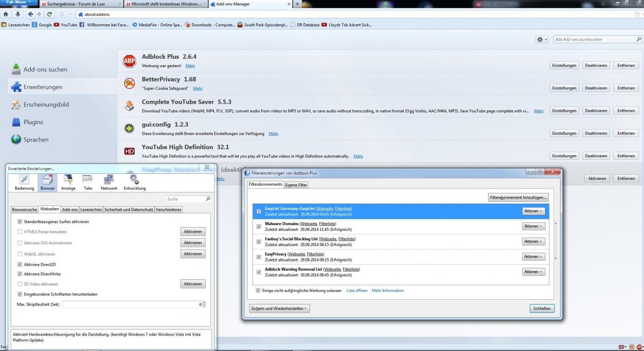This screenshot has width=644, height=351.
Task: Switch to Sicherheit und Datenschutz tab
Action: coord(129,209)
